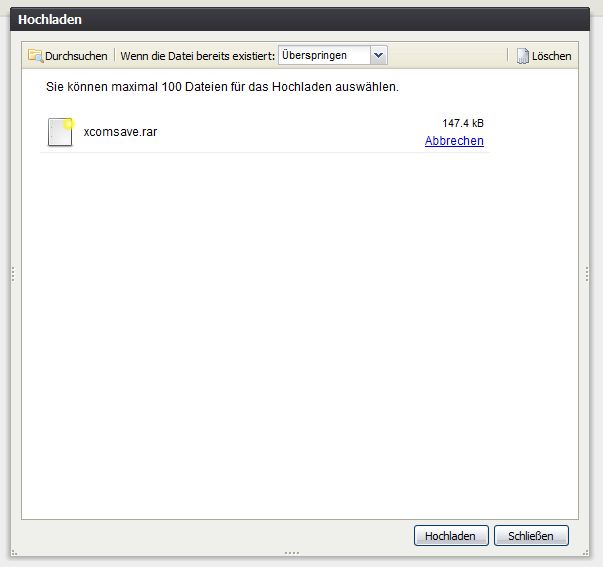The width and height of the screenshot is (603, 567).
Task: Click the Hochladen dialog title bar
Action: [300, 19]
